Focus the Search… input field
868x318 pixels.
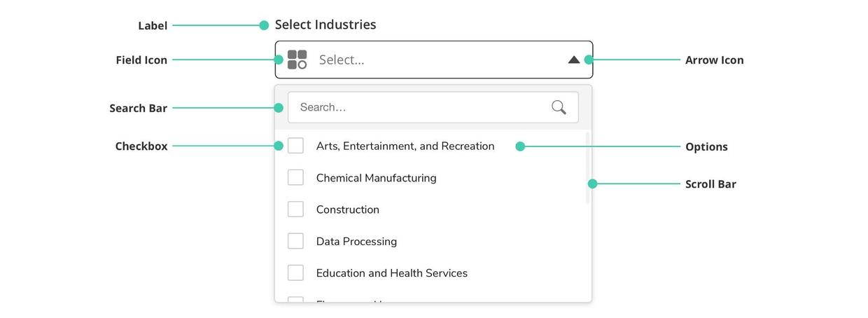(420, 107)
